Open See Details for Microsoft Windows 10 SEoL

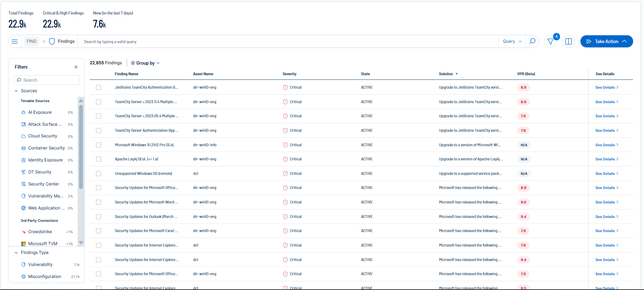[x=606, y=145]
